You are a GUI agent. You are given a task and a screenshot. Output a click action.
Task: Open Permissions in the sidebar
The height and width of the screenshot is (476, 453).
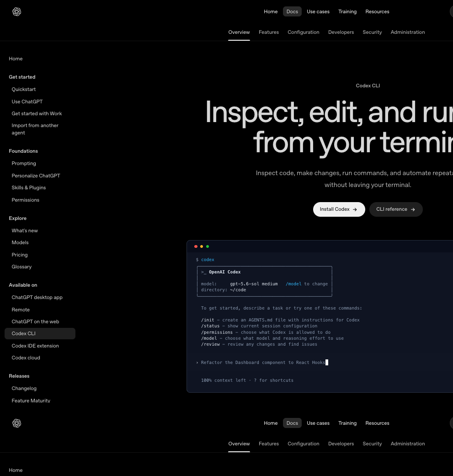(26, 200)
